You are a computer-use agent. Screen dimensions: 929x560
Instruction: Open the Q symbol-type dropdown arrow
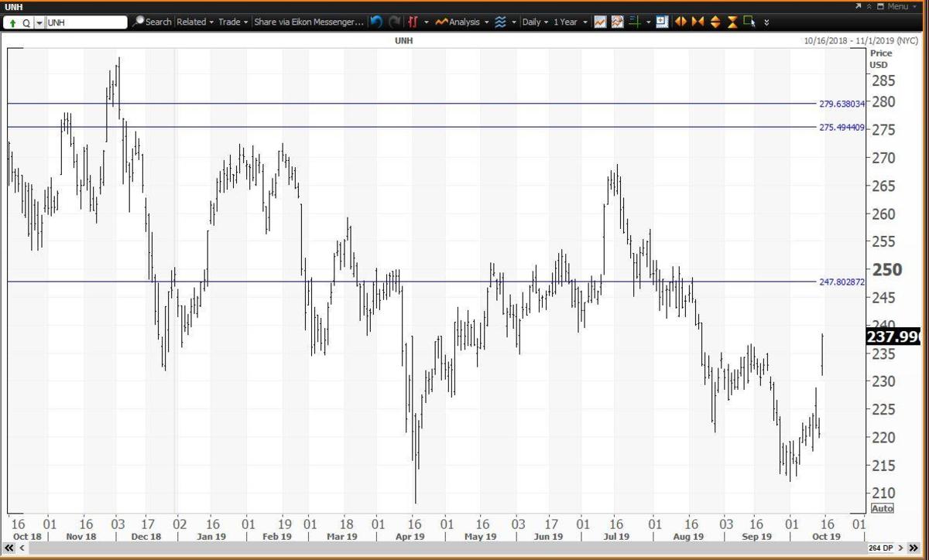click(x=39, y=22)
